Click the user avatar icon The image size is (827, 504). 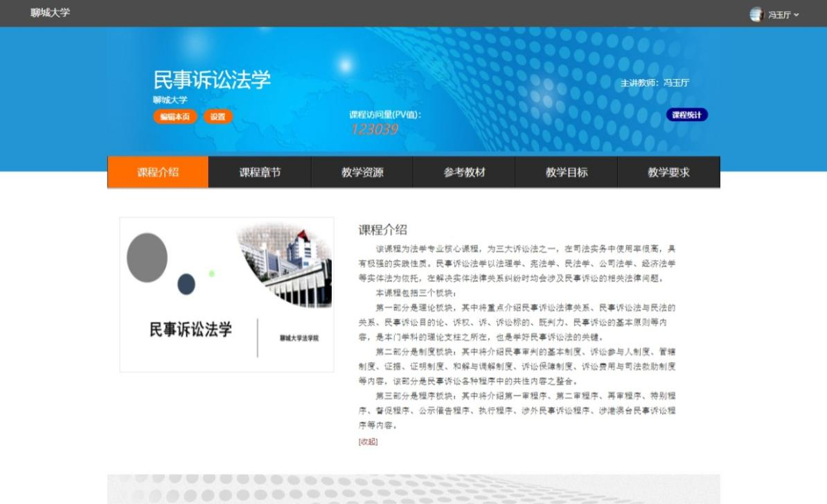pos(756,15)
